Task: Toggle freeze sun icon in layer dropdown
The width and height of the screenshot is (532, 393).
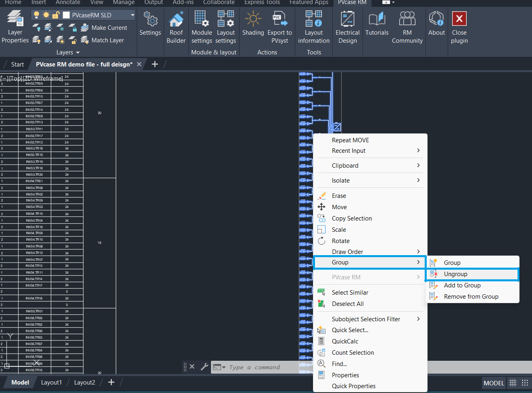Action: tap(46, 15)
